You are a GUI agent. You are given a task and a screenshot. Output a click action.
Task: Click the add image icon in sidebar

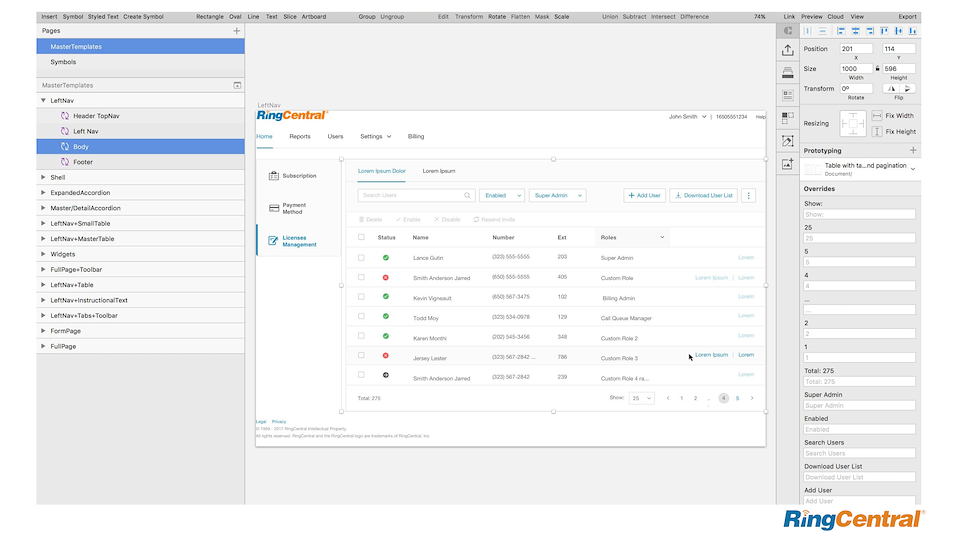pos(788,164)
